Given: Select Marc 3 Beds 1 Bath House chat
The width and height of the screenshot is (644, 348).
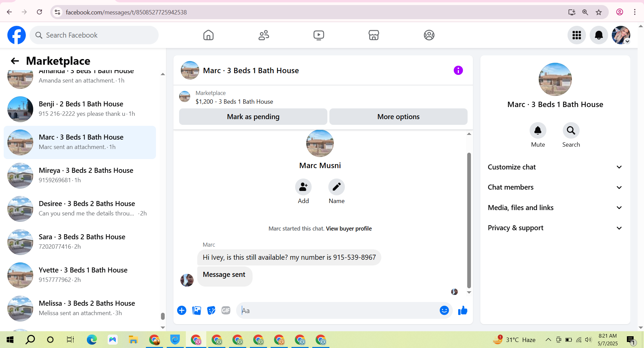Looking at the screenshot, I should click(x=80, y=142).
